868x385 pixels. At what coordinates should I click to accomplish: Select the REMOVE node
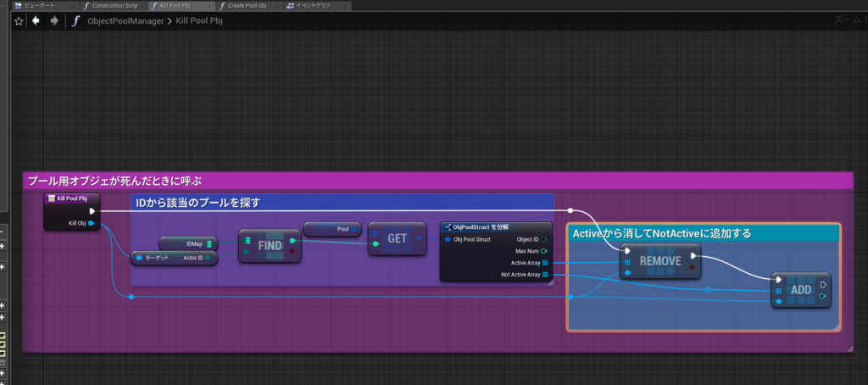point(659,260)
